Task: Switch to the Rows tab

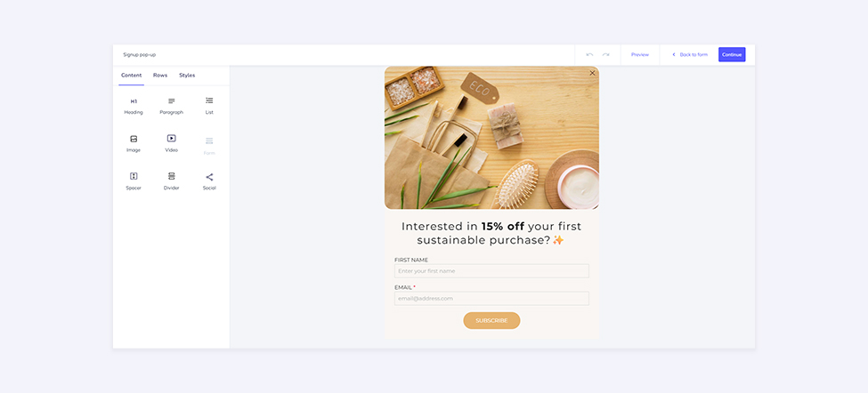Action: 160,76
